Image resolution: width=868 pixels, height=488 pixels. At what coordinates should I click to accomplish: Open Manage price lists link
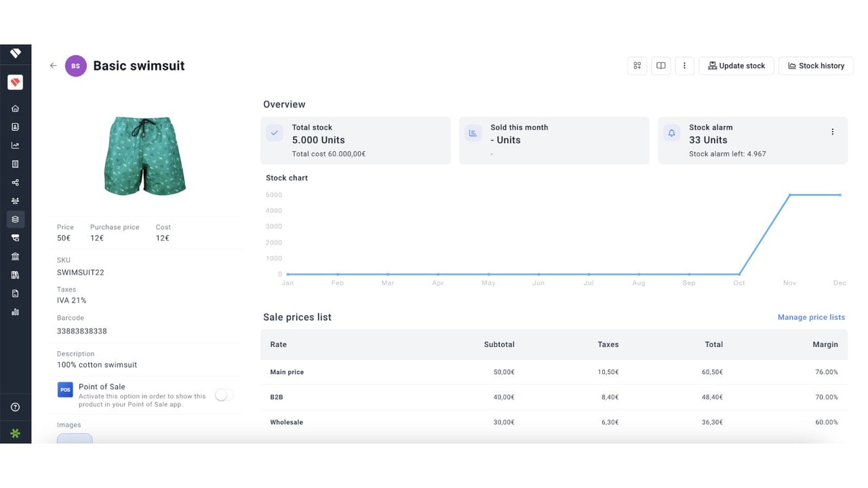[811, 317]
